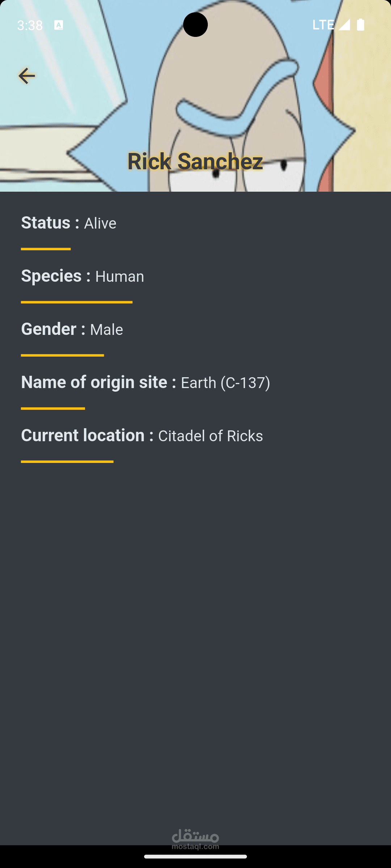Tap the back arrow icon
Screen dimensions: 391x868
click(x=26, y=76)
